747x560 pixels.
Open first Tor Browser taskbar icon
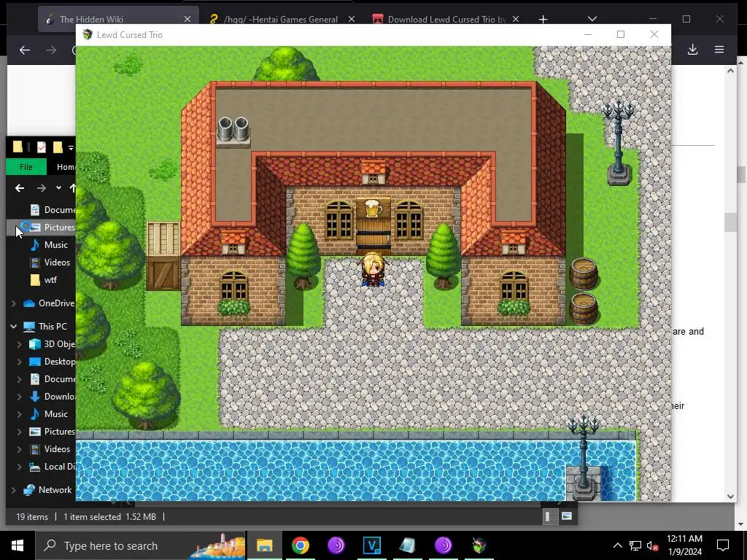click(336, 545)
